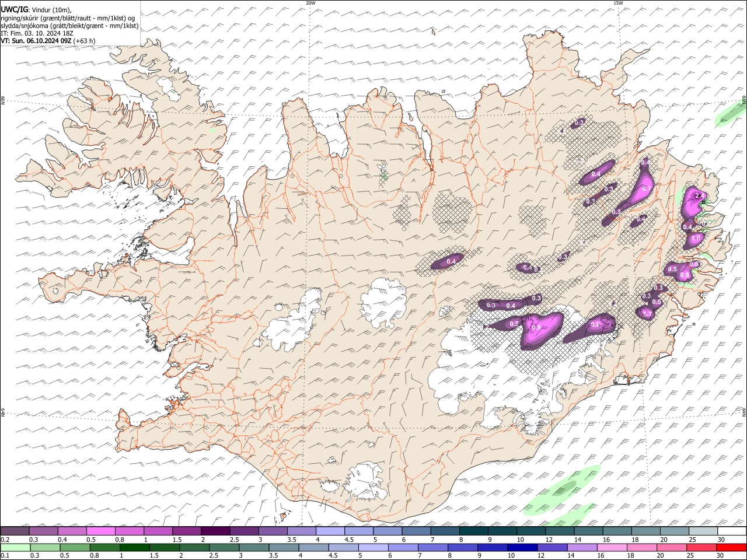Viewport: 747px width, 560px height.
Task: Pick the pale green 0.1 swatch in bottom legend row
Action: pyautogui.click(x=15, y=547)
